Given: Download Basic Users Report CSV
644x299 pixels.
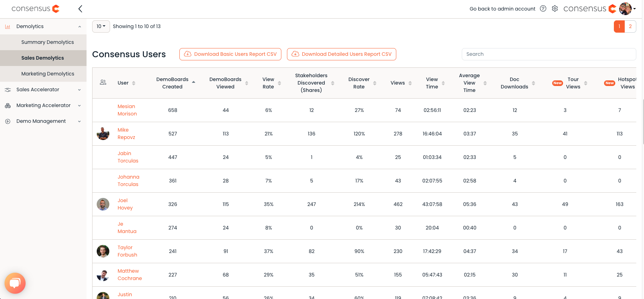Looking at the screenshot, I should (230, 54).
